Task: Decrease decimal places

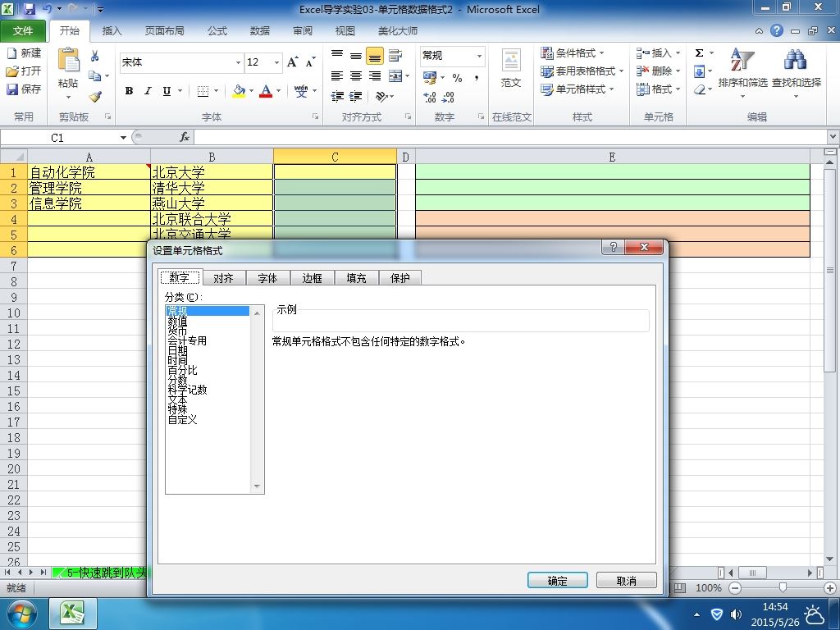Action: click(x=449, y=97)
